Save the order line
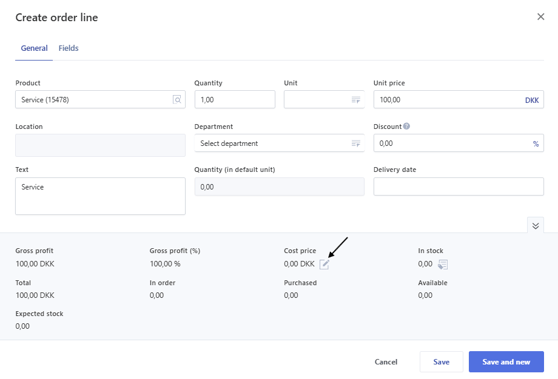Viewport: 558px width, 379px height. click(x=441, y=362)
